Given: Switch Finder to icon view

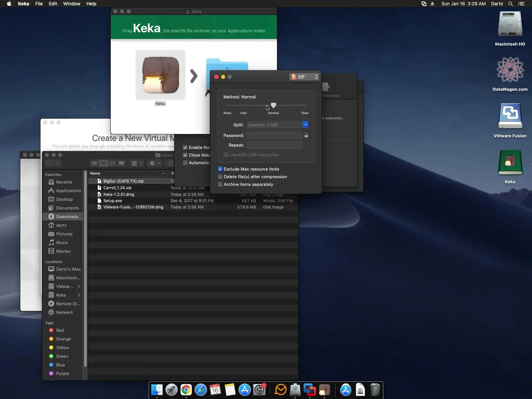Looking at the screenshot, I should point(94,163).
